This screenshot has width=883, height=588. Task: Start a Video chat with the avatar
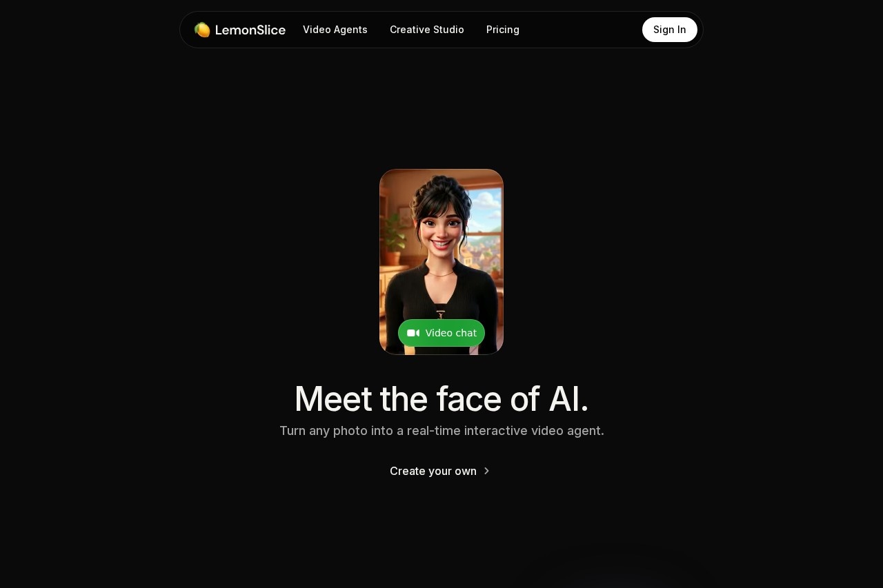[441, 333]
